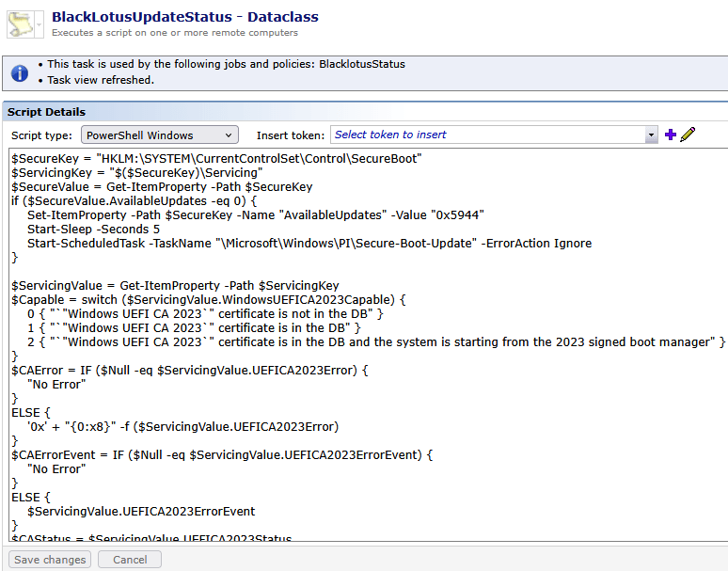Open the Script type PowerShell Windows dropdown
Image resolution: width=728 pixels, height=571 pixels.
(x=159, y=135)
